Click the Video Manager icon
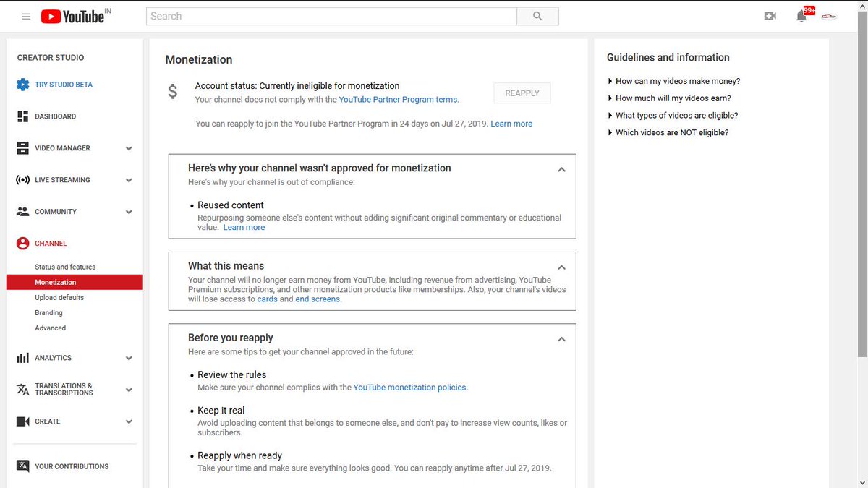The image size is (868, 488). coord(22,148)
